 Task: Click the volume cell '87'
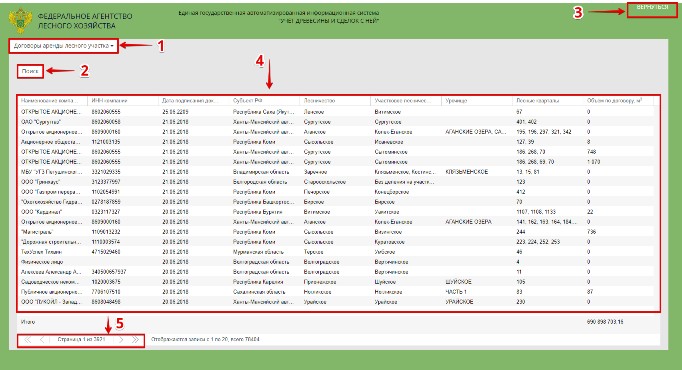pyautogui.click(x=590, y=292)
